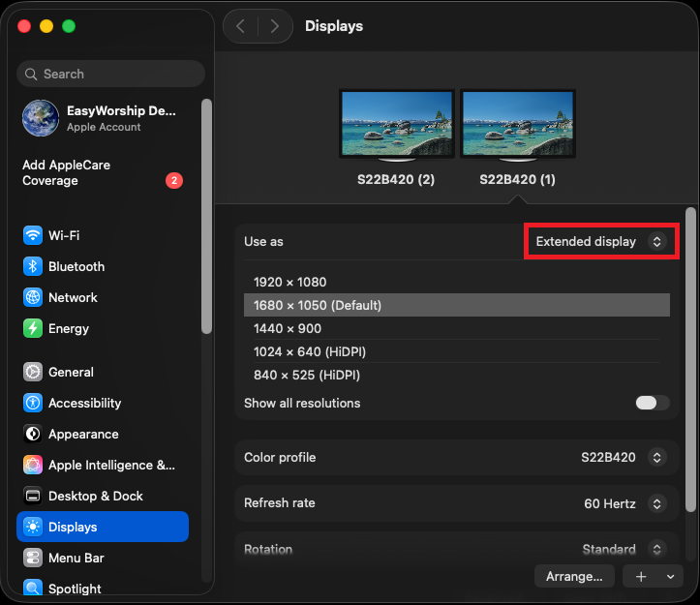Open Bluetooth settings pane
This screenshot has width=700, height=605.
click(103, 266)
